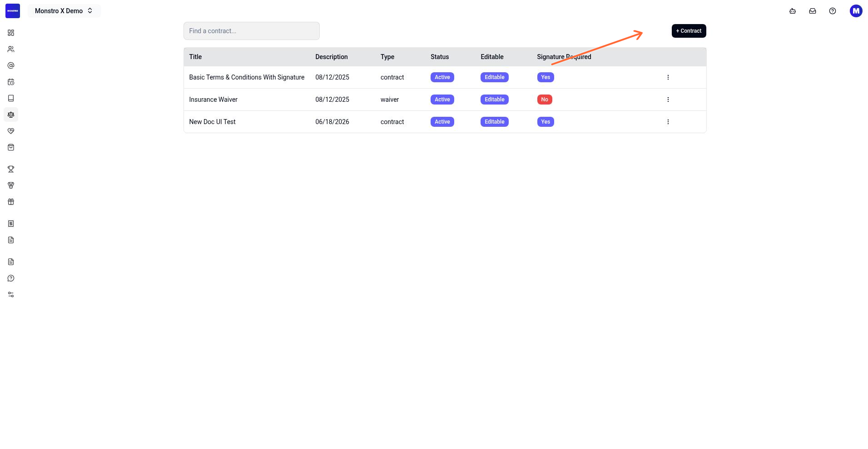
Task: Click the + Contract button
Action: pyautogui.click(x=689, y=31)
